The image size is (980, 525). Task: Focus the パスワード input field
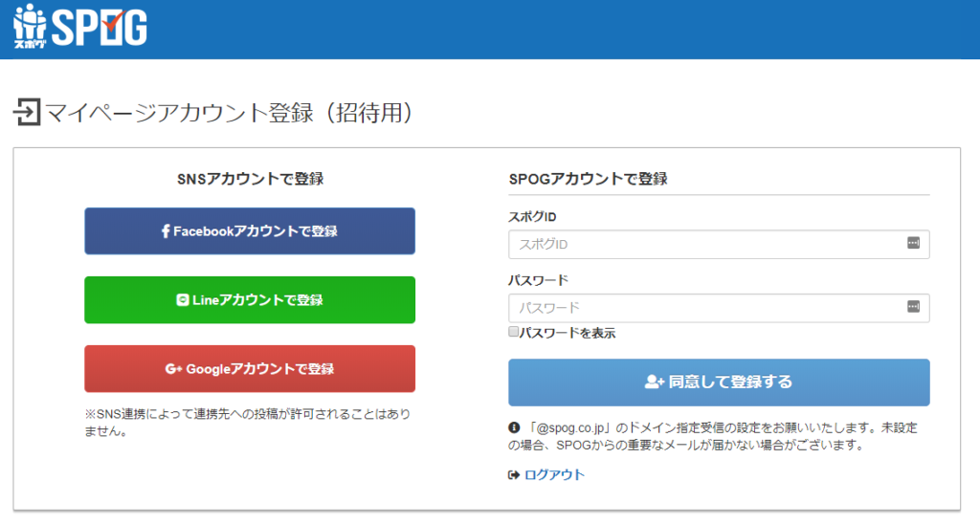point(719,308)
